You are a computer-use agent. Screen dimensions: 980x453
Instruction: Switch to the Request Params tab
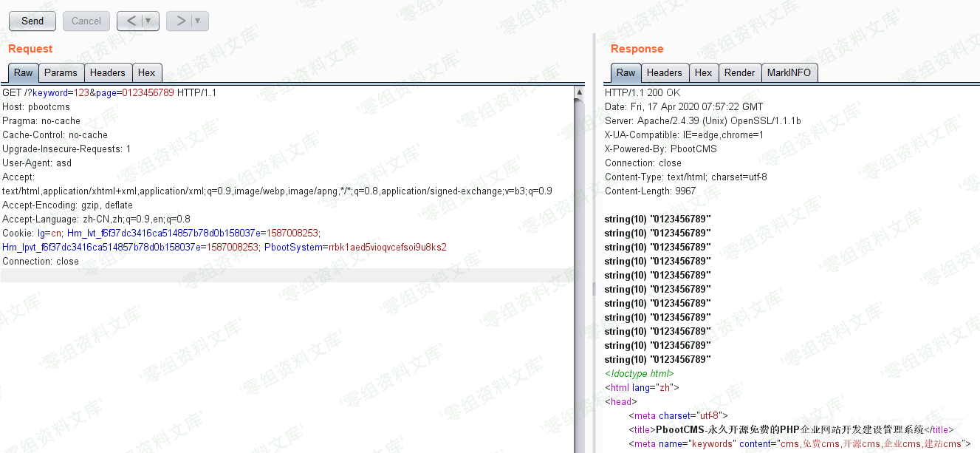pyautogui.click(x=61, y=72)
